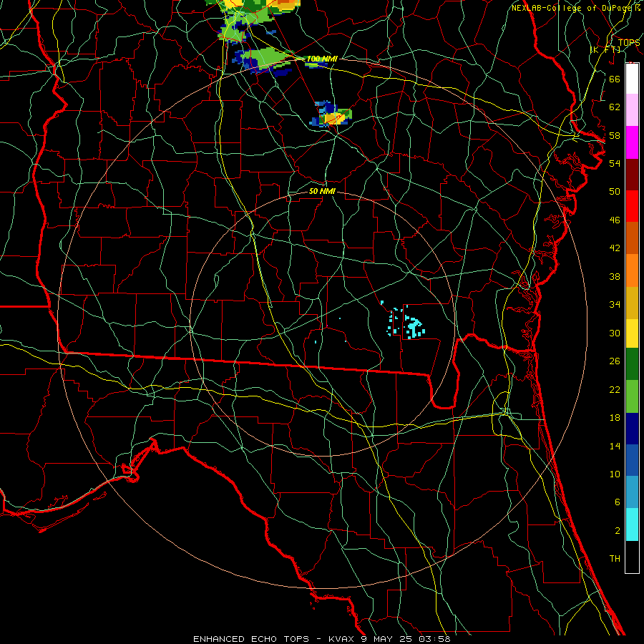Click the '50 NMI' range ring label
This screenshot has height=644, width=644.
coord(322,191)
